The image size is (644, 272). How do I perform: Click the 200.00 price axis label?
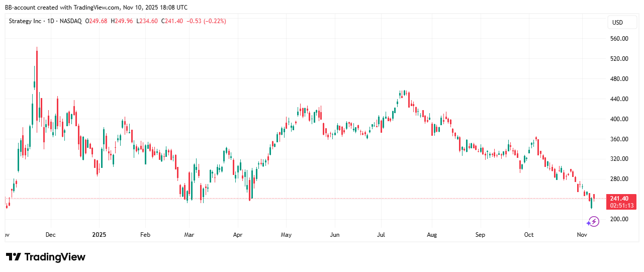pyautogui.click(x=619, y=219)
